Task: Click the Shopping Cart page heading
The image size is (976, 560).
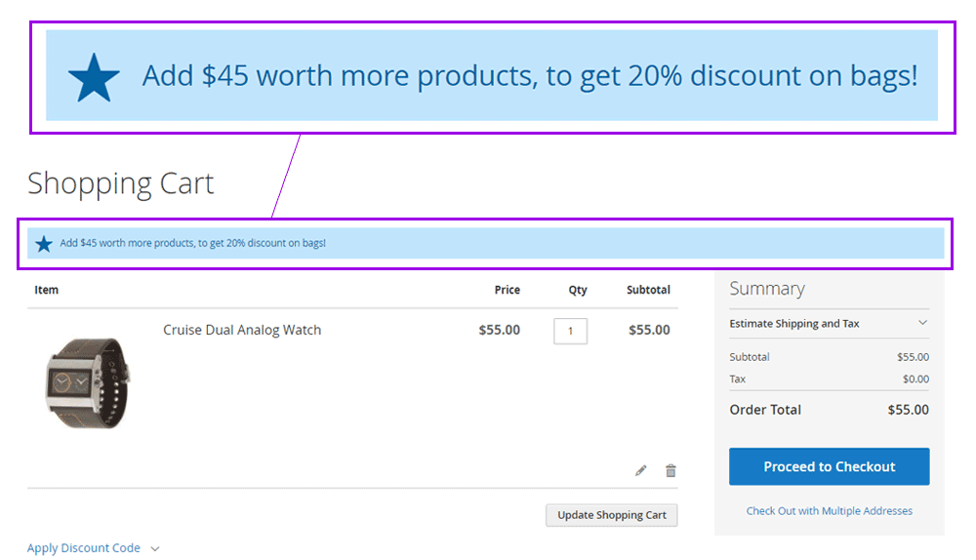Action: [x=120, y=182]
